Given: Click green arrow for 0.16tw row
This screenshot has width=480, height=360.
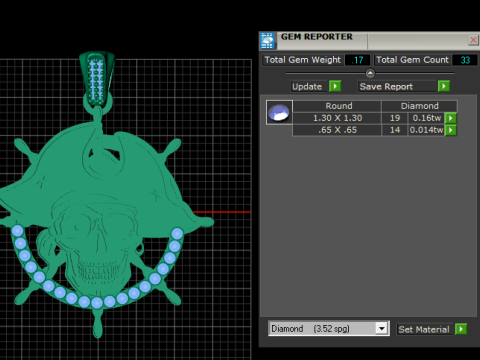Looking at the screenshot, I should [451, 118].
